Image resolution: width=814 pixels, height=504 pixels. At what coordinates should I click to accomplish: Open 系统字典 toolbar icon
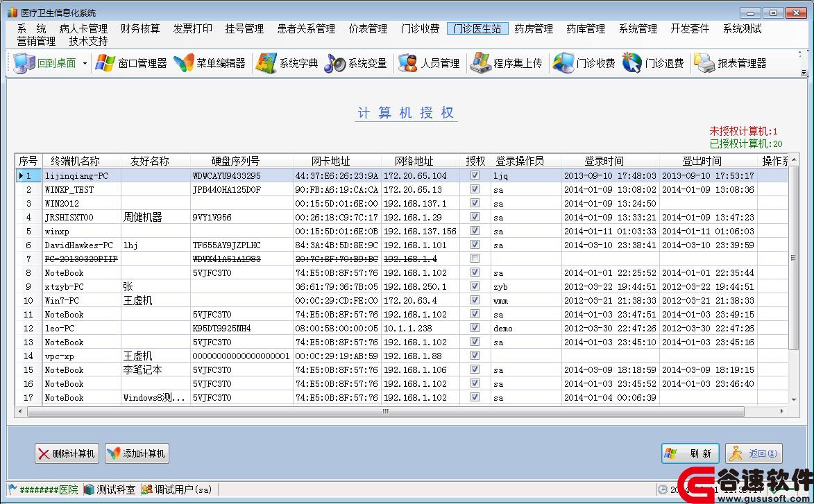(x=266, y=63)
